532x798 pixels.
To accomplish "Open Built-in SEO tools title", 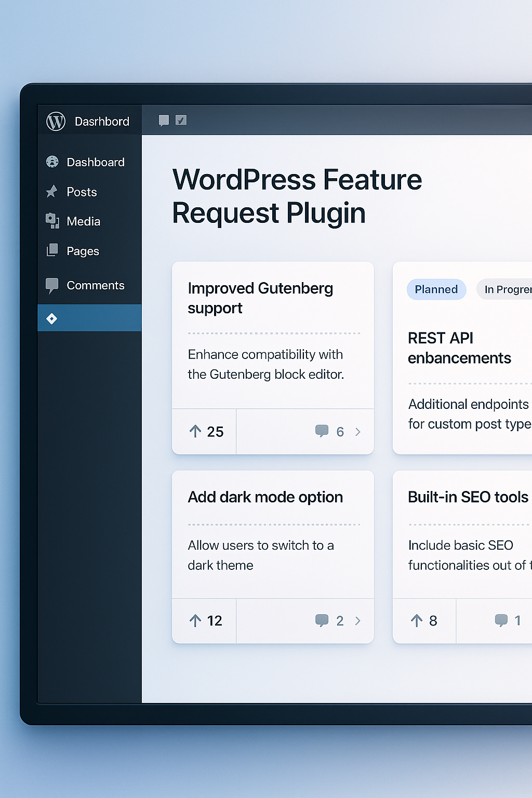I will point(468,497).
